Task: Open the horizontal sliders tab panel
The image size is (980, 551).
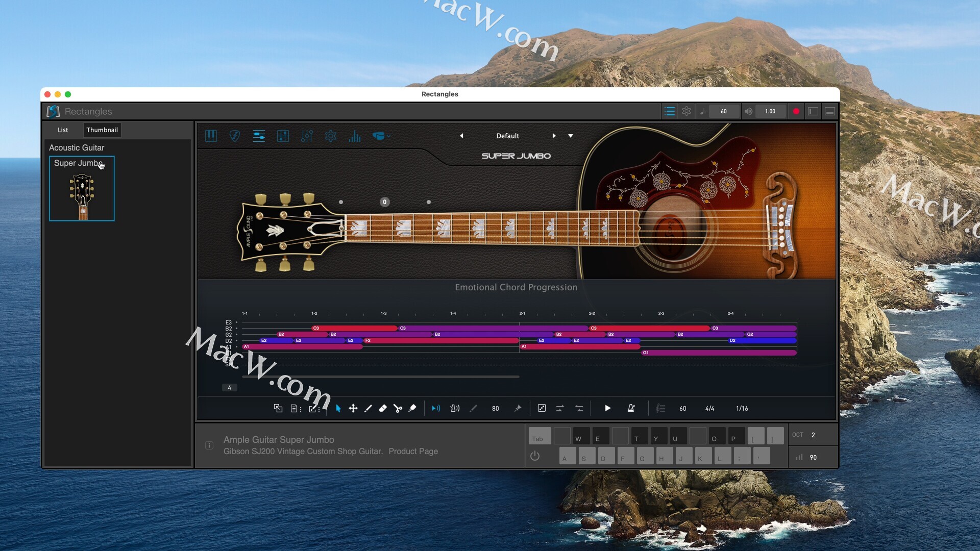Action: coord(259,136)
